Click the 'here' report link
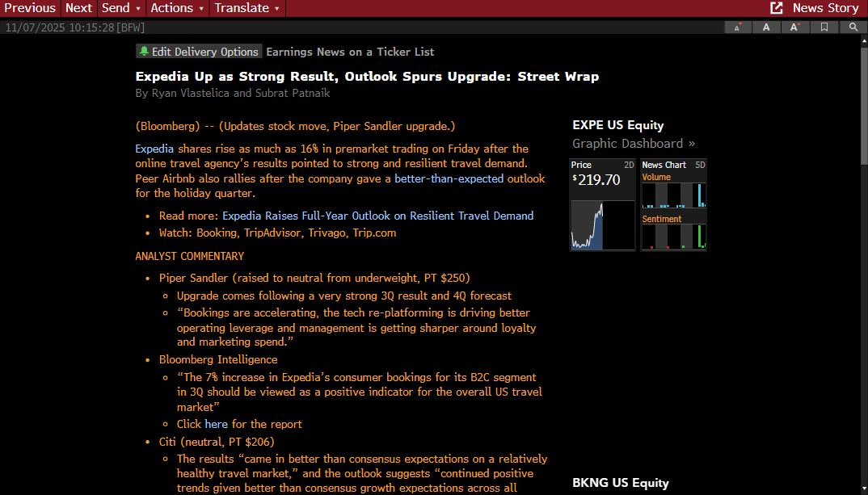Screen dimensions: 868x495 click(x=216, y=424)
